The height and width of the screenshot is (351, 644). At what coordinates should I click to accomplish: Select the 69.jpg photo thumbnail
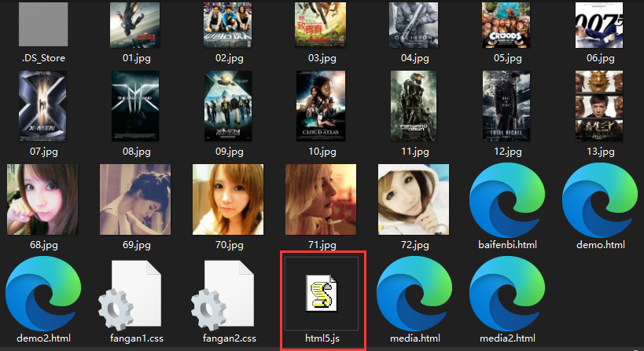(x=135, y=199)
